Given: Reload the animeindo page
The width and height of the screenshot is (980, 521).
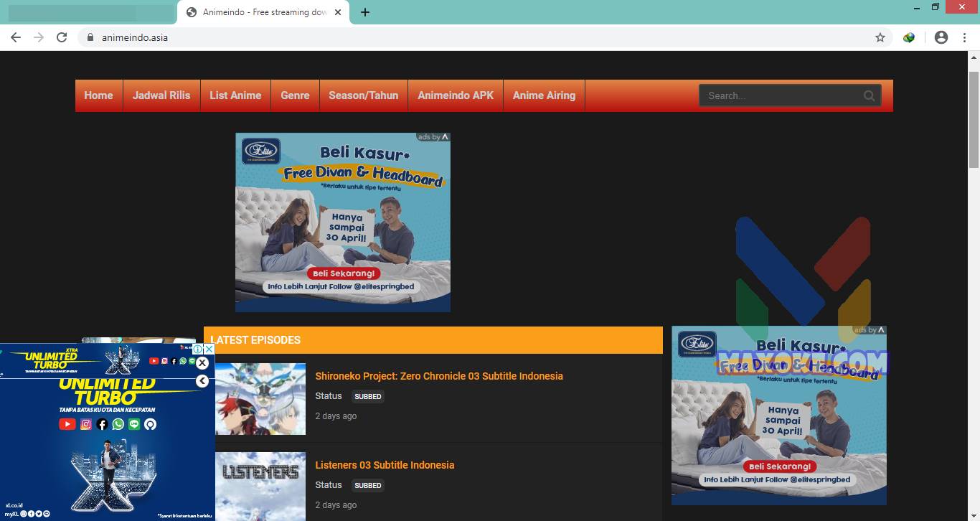Looking at the screenshot, I should click(62, 37).
